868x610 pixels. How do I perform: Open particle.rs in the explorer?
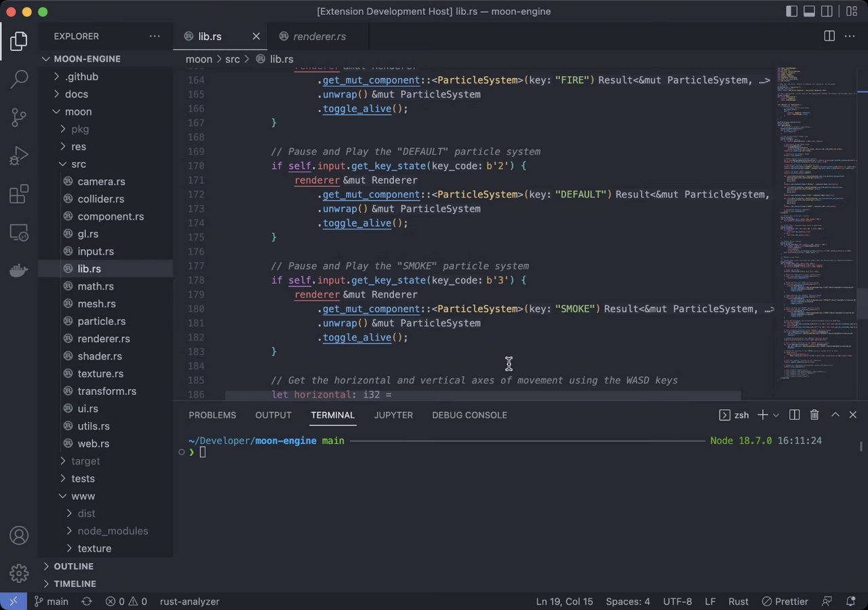click(106, 321)
